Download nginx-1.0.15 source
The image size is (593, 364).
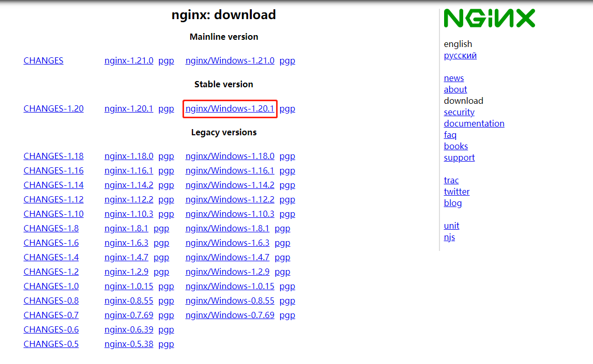pos(129,286)
